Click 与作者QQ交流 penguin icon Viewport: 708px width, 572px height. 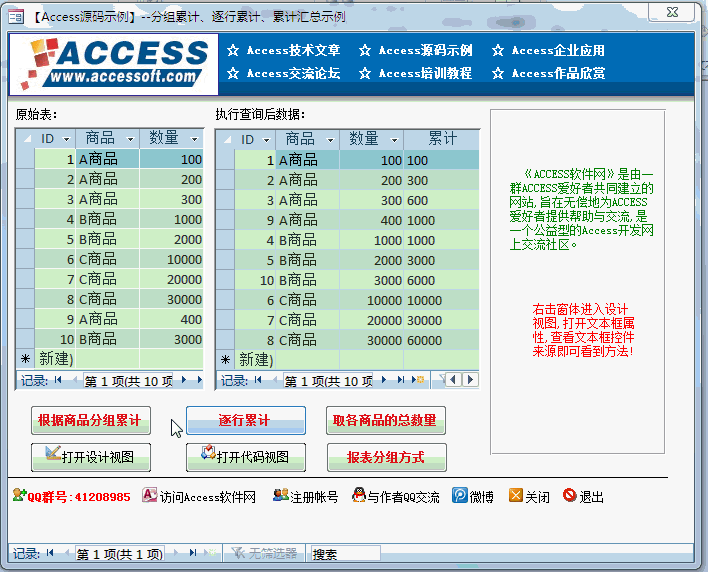pos(359,495)
